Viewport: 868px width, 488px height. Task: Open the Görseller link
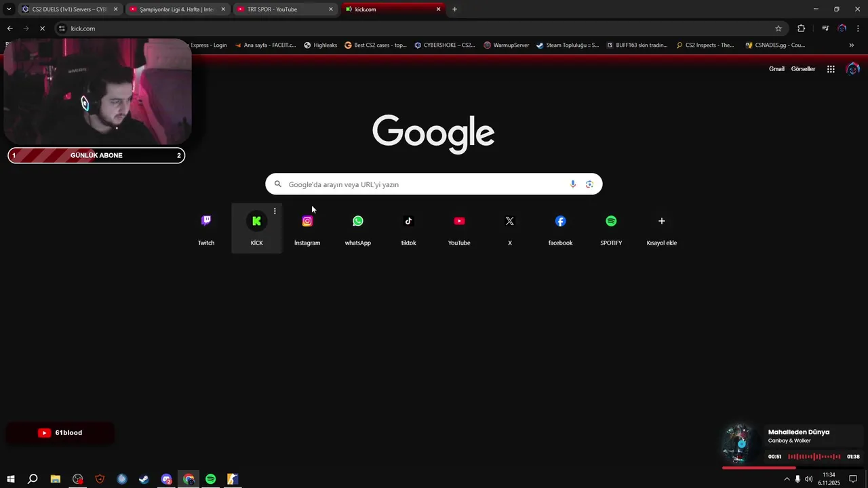tap(803, 69)
